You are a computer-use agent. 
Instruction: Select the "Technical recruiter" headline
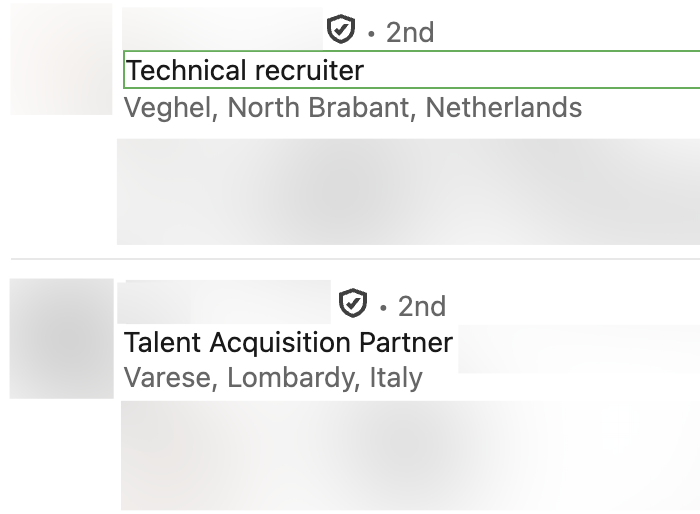[x=245, y=71]
